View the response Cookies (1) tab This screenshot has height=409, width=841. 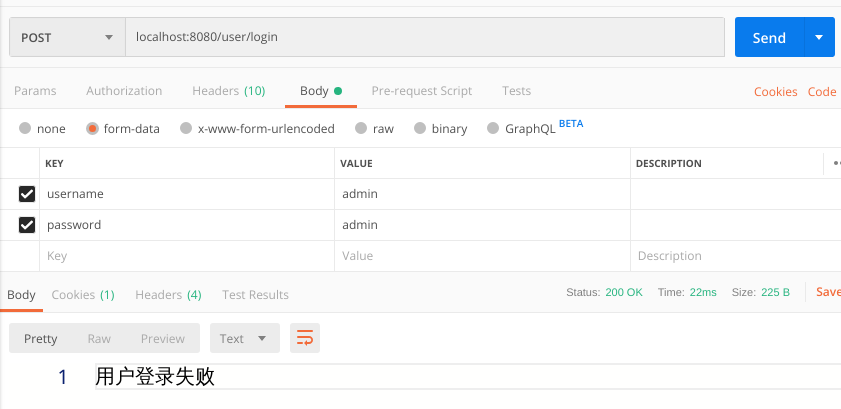83,295
